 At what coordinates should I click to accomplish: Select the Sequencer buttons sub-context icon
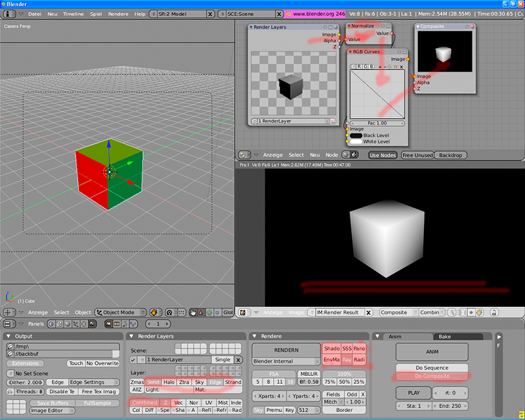pyautogui.click(x=117, y=324)
